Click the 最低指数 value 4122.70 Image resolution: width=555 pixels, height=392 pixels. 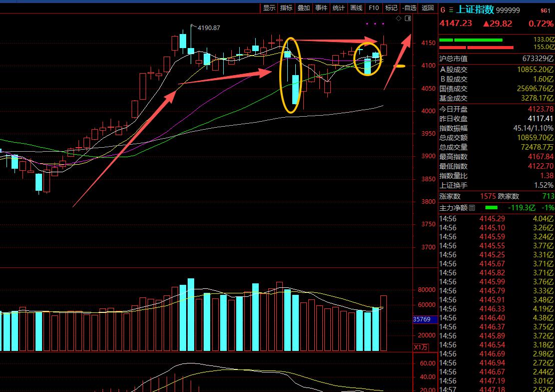pyautogui.click(x=540, y=166)
